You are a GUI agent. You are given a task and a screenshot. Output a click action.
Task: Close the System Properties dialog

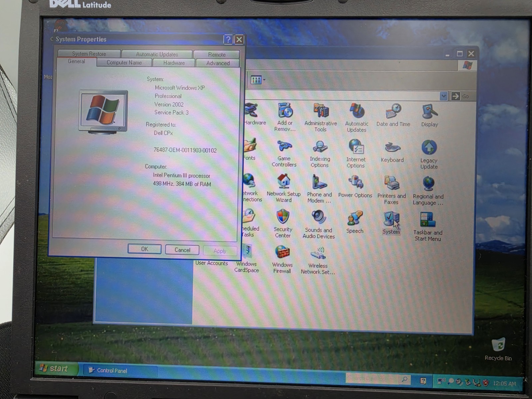[x=239, y=40]
